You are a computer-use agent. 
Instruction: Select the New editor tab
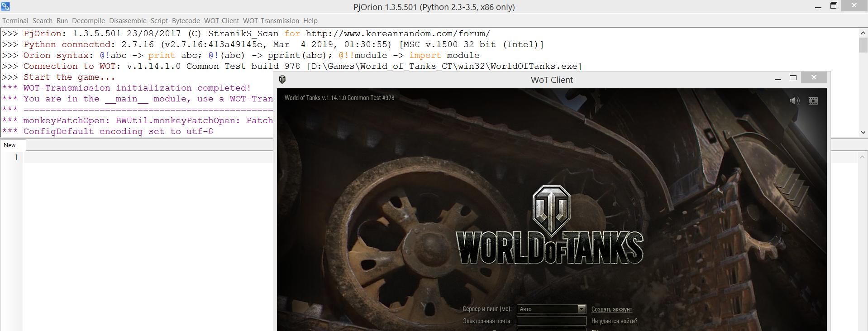pos(13,145)
